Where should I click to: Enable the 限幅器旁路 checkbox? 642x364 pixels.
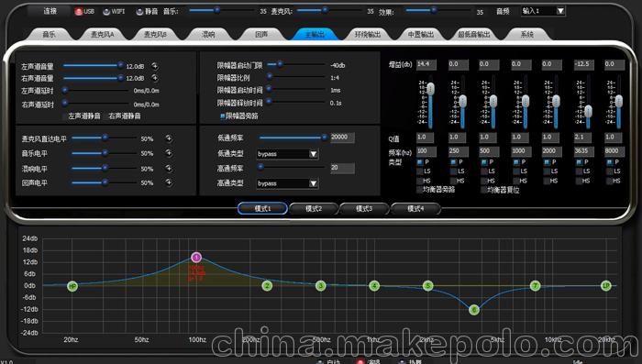[x=222, y=116]
